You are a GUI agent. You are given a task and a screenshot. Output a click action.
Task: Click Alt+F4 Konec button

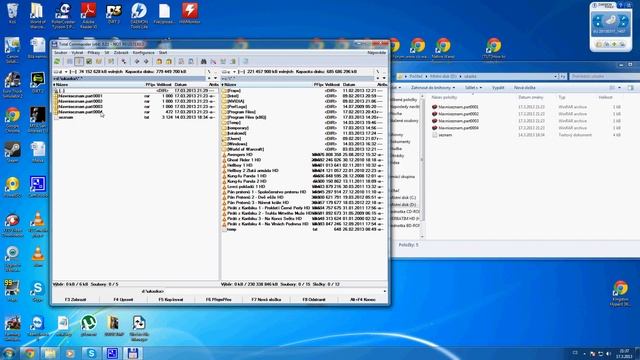pyautogui.click(x=362, y=300)
